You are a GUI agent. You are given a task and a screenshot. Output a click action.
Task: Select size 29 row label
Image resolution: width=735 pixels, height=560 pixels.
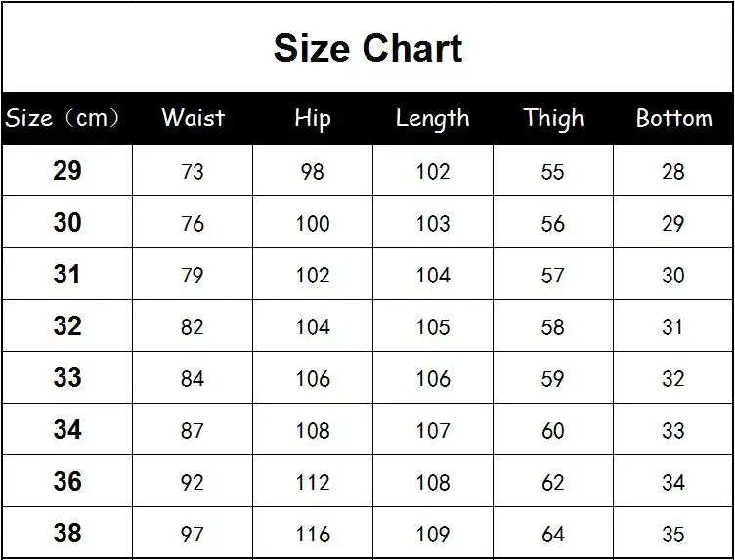67,171
